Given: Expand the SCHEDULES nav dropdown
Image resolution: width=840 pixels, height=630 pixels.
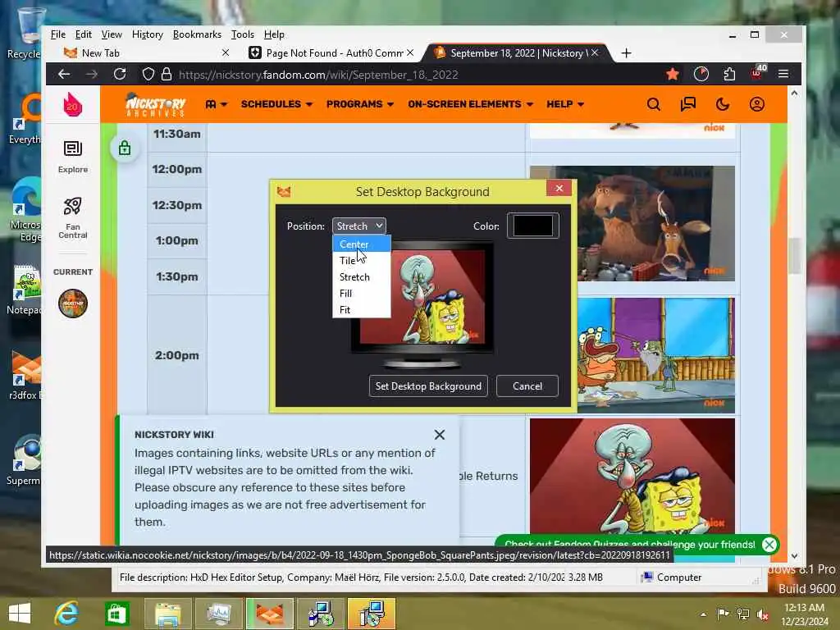Looking at the screenshot, I should (276, 104).
